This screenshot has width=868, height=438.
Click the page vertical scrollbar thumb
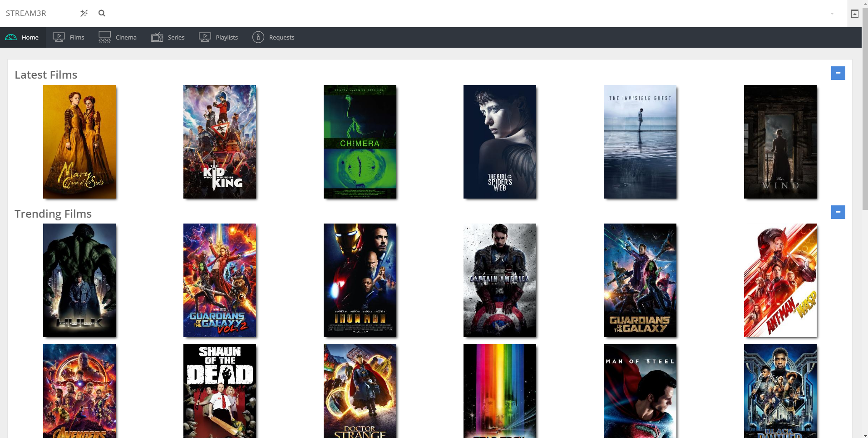click(865, 108)
